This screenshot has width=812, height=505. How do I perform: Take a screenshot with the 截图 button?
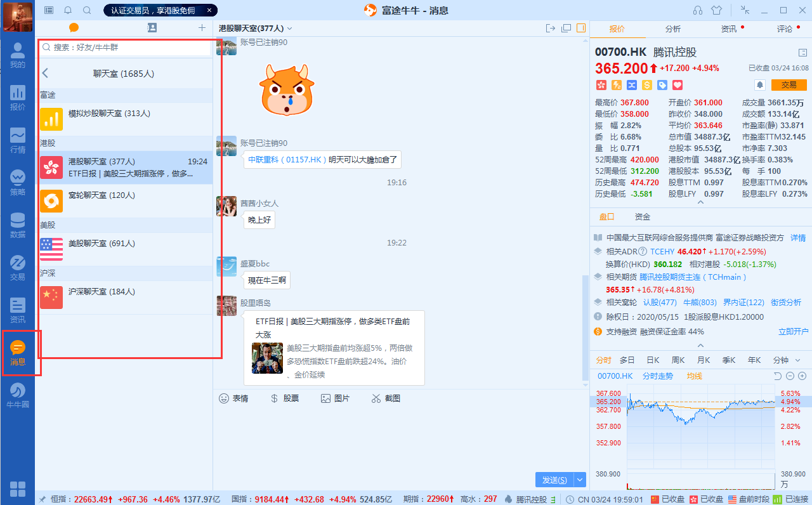(386, 398)
